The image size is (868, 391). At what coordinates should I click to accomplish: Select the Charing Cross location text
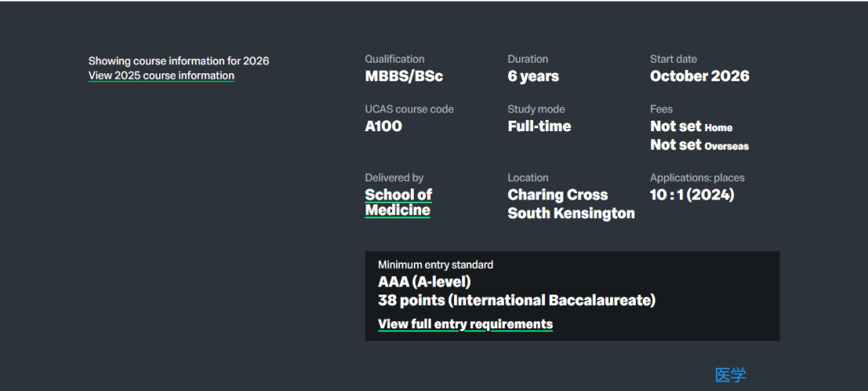[x=558, y=195]
